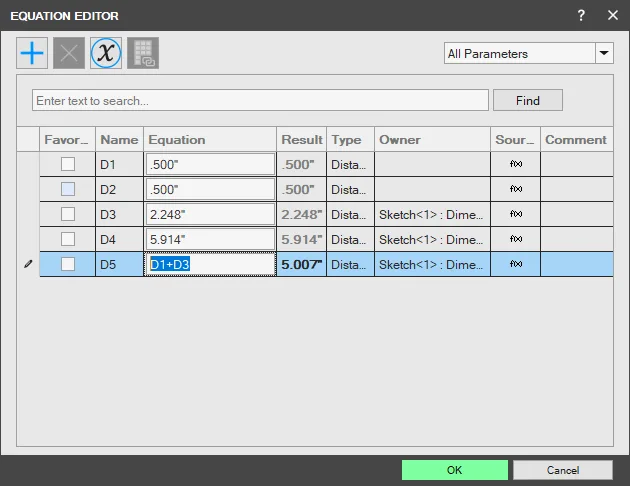Click the f(x) source icon for D3
The height and width of the screenshot is (486, 630).
[x=516, y=214]
